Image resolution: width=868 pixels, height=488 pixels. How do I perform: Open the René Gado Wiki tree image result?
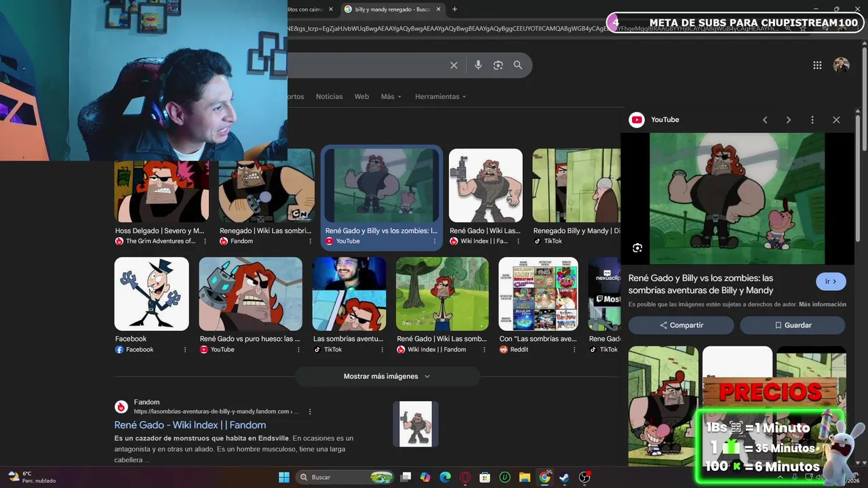(442, 293)
